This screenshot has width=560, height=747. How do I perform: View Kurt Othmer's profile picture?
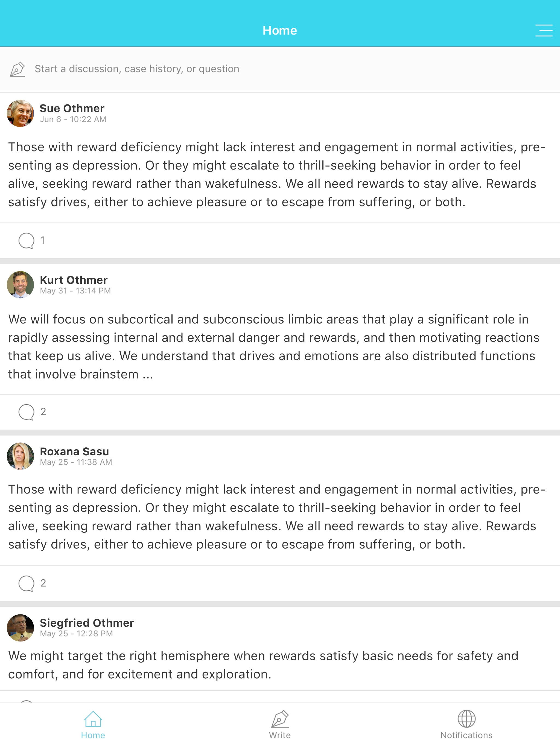point(20,285)
